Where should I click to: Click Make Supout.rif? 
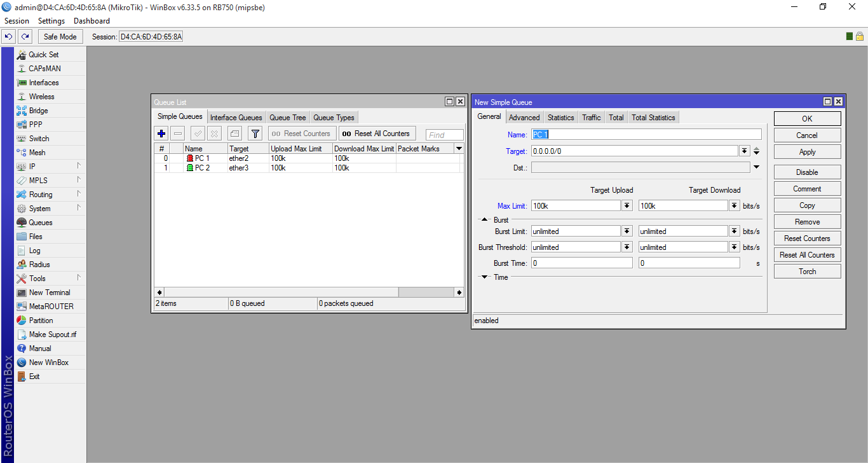pos(53,335)
